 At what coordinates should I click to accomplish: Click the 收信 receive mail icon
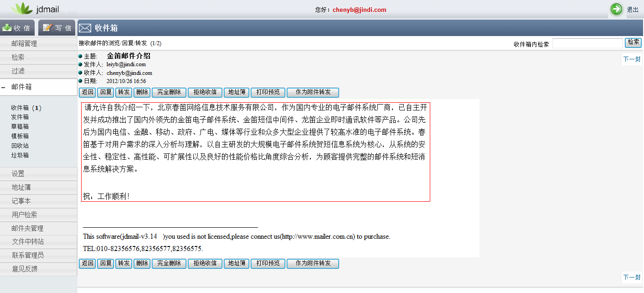[7, 28]
